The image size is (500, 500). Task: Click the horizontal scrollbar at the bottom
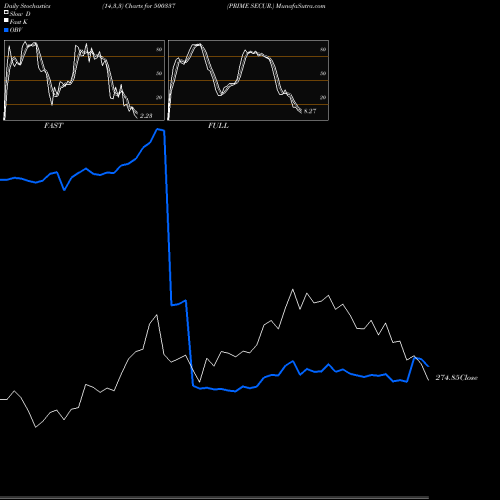[214, 498]
